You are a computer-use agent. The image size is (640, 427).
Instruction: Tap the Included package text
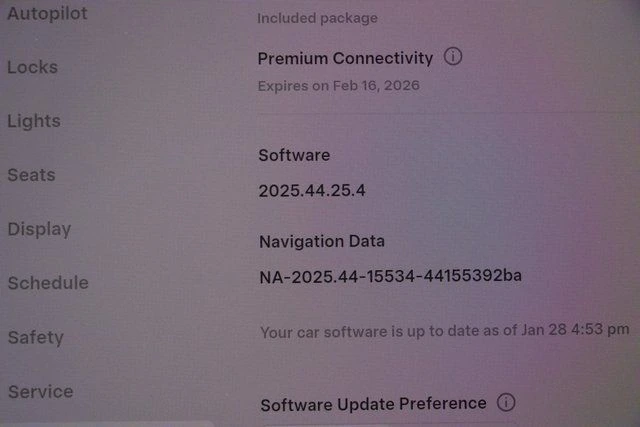click(x=317, y=18)
